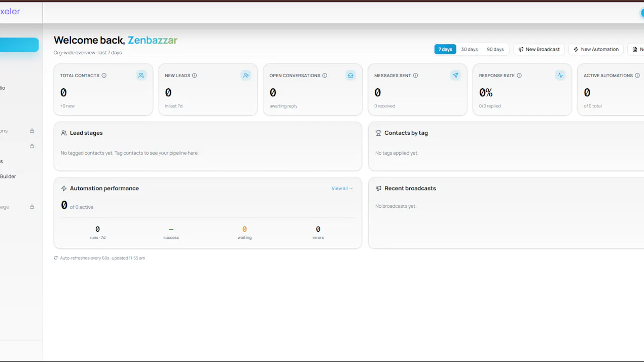
Task: Click the cut-off button with the document icon
Action: pyautogui.click(x=636, y=49)
